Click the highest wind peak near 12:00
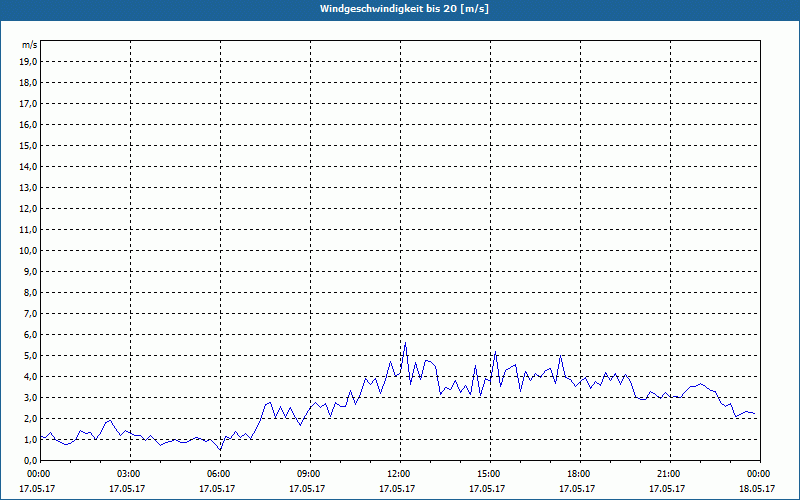The image size is (800, 500). (405, 343)
